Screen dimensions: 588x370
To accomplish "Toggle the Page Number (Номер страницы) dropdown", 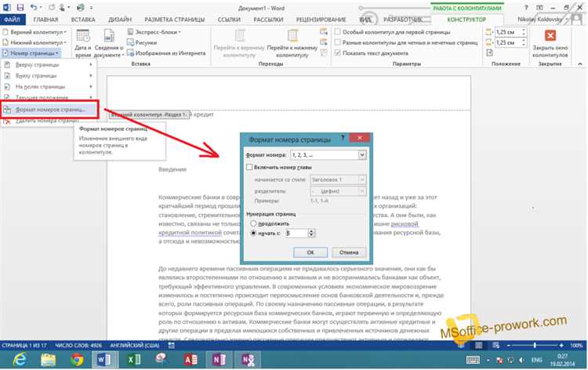I will coord(31,53).
